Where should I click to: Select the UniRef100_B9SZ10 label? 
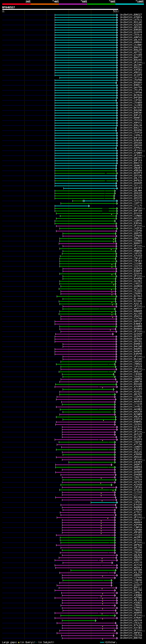coord(131,67)
